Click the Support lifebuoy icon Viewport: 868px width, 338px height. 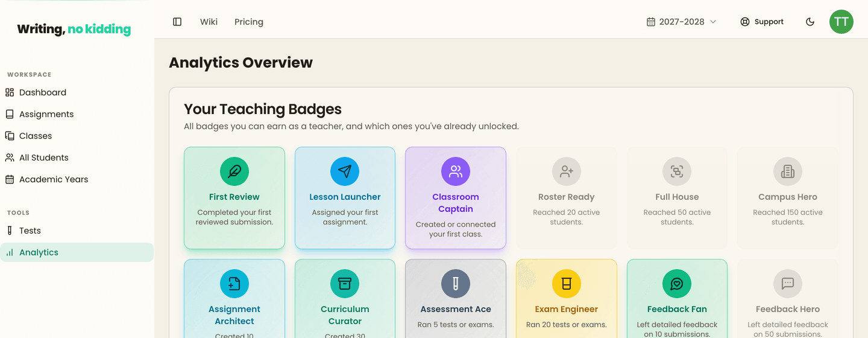pyautogui.click(x=745, y=22)
